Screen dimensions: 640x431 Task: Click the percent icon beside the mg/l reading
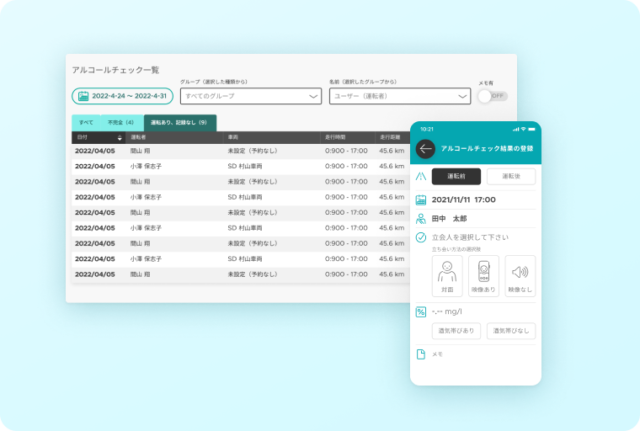pos(421,311)
